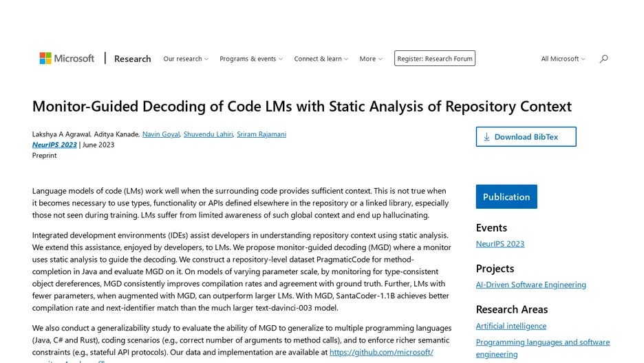Click the June 2023 date text
The width and height of the screenshot is (644, 363).
point(98,145)
